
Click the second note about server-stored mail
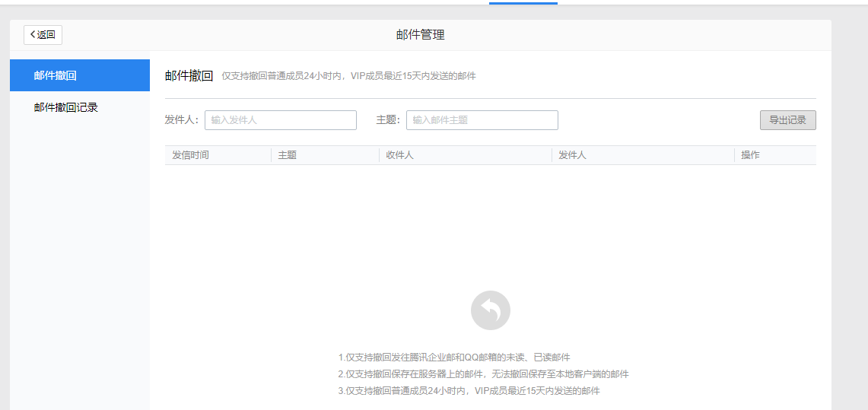point(483,374)
